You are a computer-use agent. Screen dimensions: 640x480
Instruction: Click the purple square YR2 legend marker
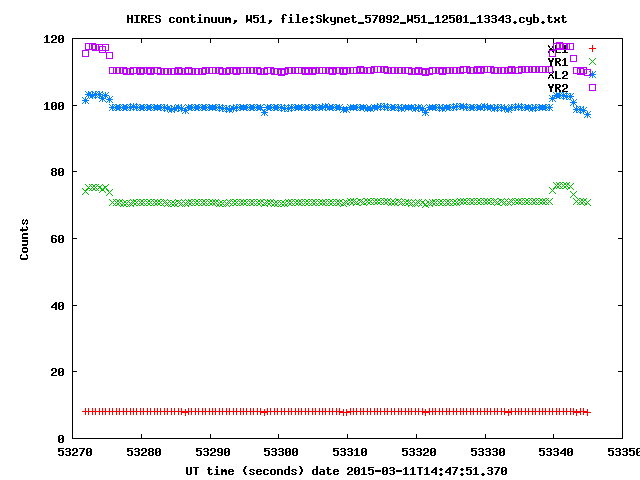tap(592, 87)
